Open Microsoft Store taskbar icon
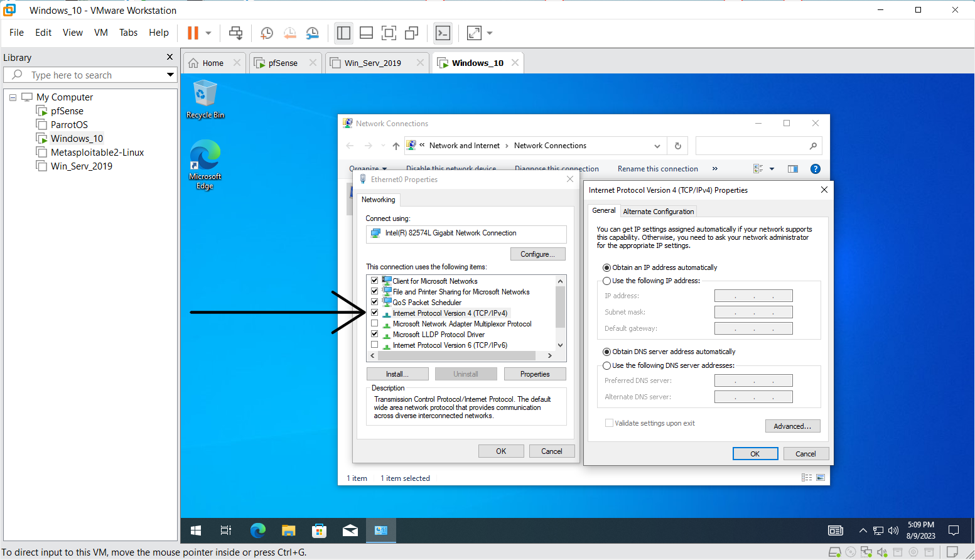 (319, 530)
